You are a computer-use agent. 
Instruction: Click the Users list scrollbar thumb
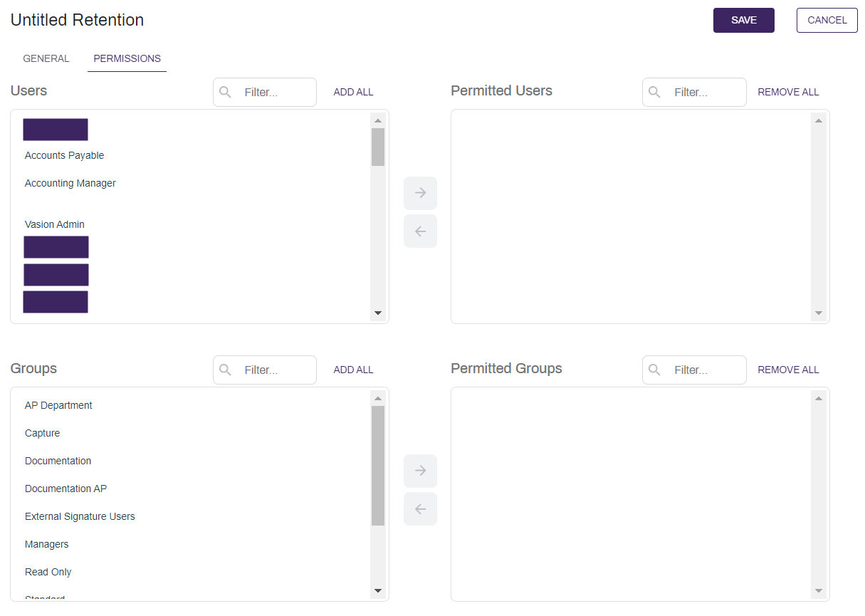tap(378, 147)
